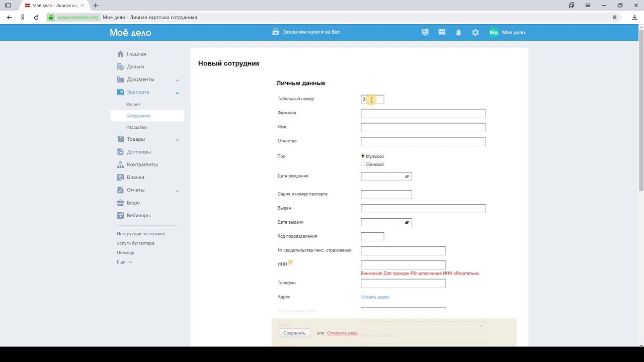The width and height of the screenshot is (644, 362).
Task: Open the Дата выдачи calendar picker
Action: coord(407,222)
